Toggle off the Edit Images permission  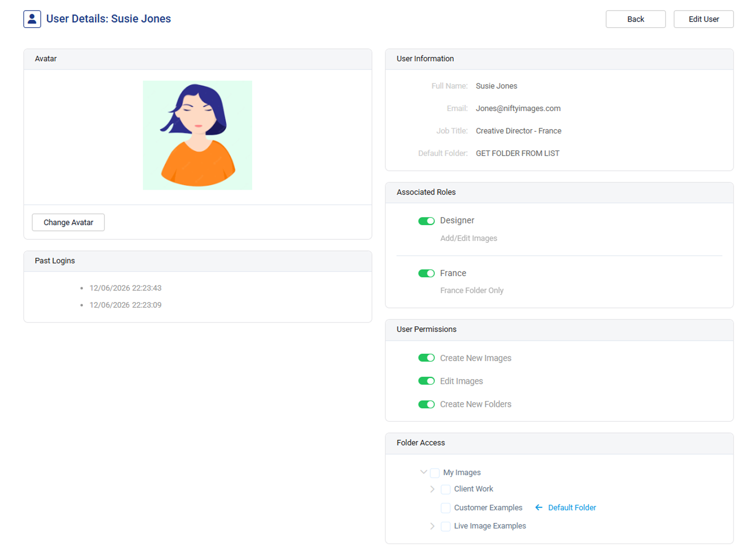click(426, 381)
